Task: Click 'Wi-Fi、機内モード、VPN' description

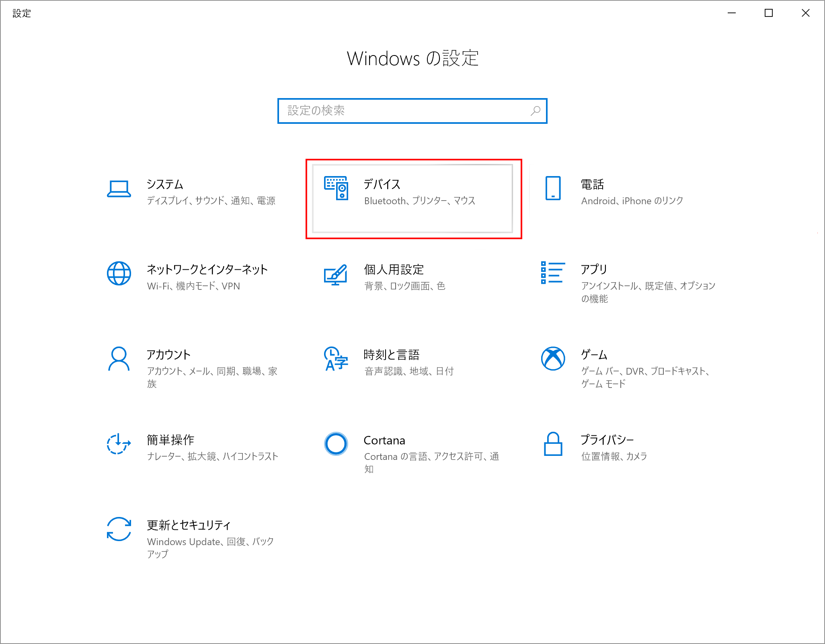Action: [x=193, y=286]
